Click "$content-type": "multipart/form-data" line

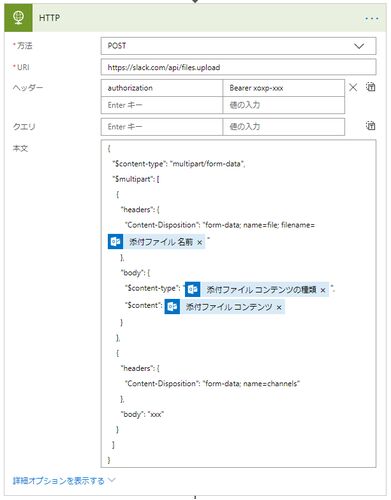[x=179, y=164]
